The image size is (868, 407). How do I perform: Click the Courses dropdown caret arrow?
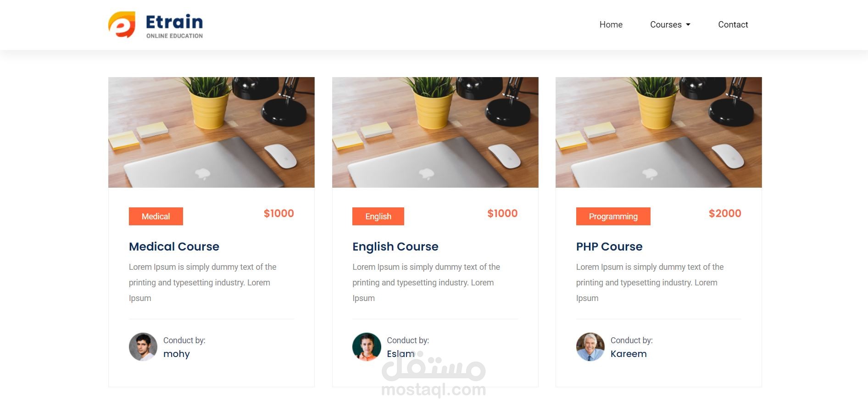[688, 25]
